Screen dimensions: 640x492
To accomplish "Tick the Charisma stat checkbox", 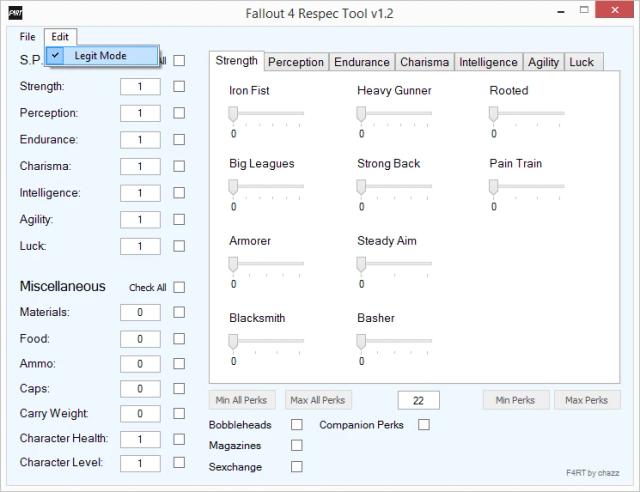I will tap(179, 166).
